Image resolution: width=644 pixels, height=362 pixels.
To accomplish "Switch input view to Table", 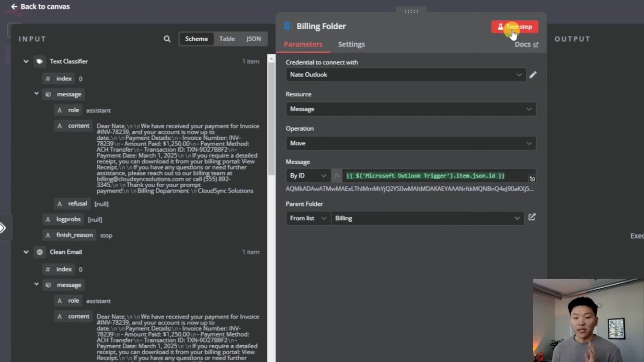I will 227,39.
